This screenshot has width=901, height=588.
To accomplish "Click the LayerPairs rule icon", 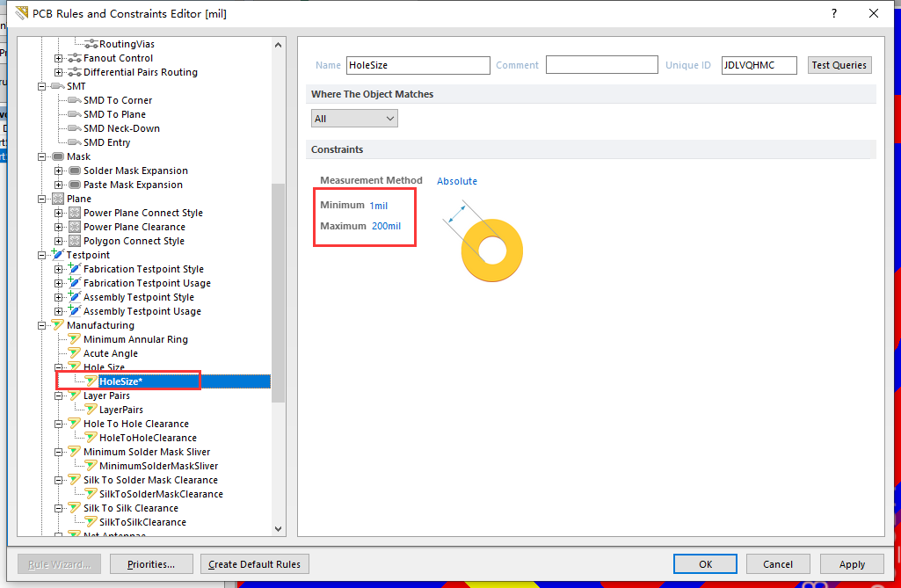I will pyautogui.click(x=91, y=410).
